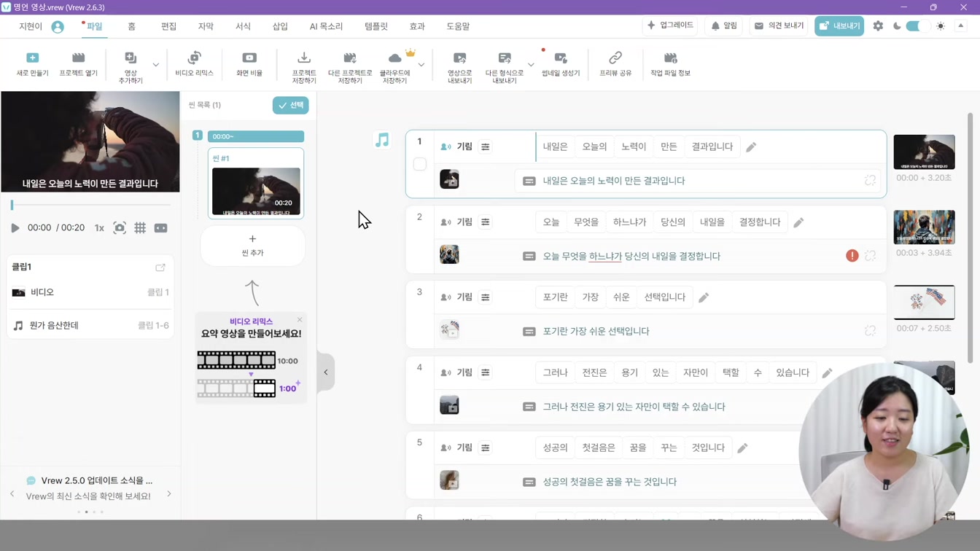Screen dimensions: 980x551
Task: Collapse the scene list side panel
Action: 326,372
